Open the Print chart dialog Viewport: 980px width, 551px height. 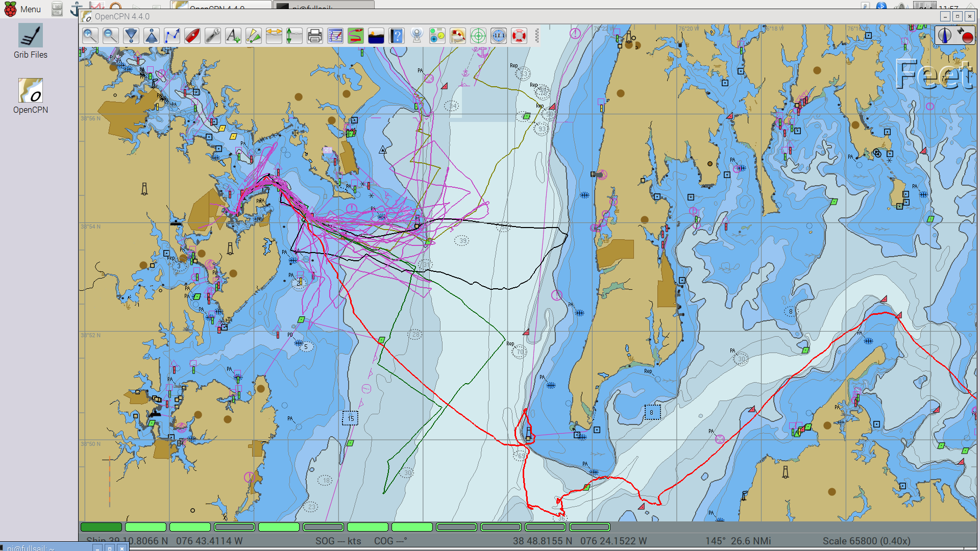click(315, 36)
